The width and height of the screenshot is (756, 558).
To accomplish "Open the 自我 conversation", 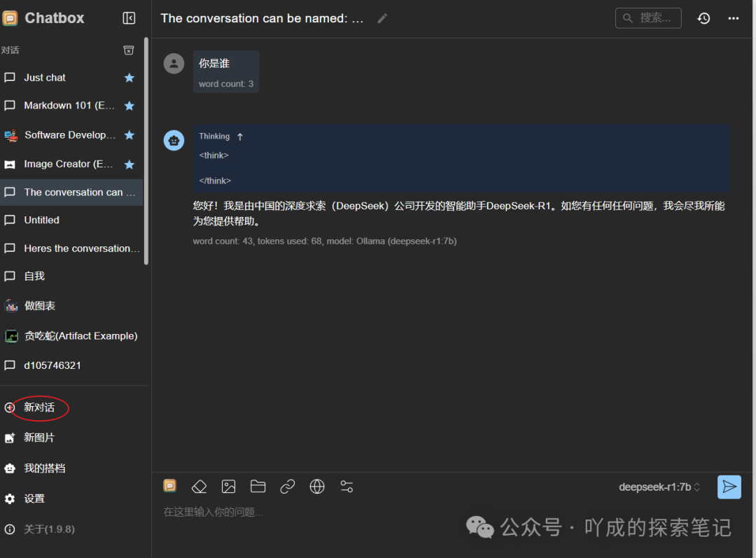I will (71, 277).
